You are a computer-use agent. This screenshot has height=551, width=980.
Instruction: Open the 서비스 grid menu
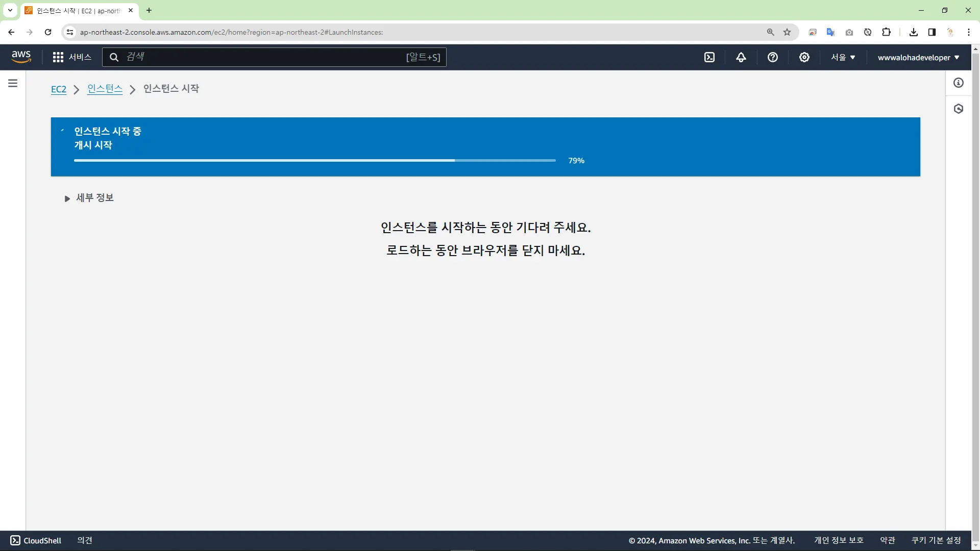click(72, 57)
